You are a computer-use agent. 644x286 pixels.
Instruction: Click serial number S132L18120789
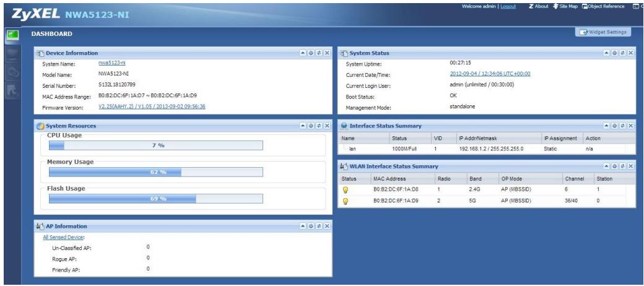tap(117, 85)
